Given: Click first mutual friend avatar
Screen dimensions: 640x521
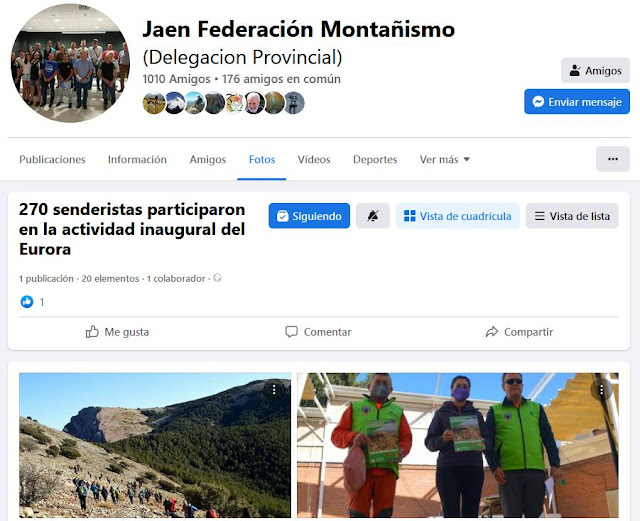Looking at the screenshot, I should click(154, 103).
